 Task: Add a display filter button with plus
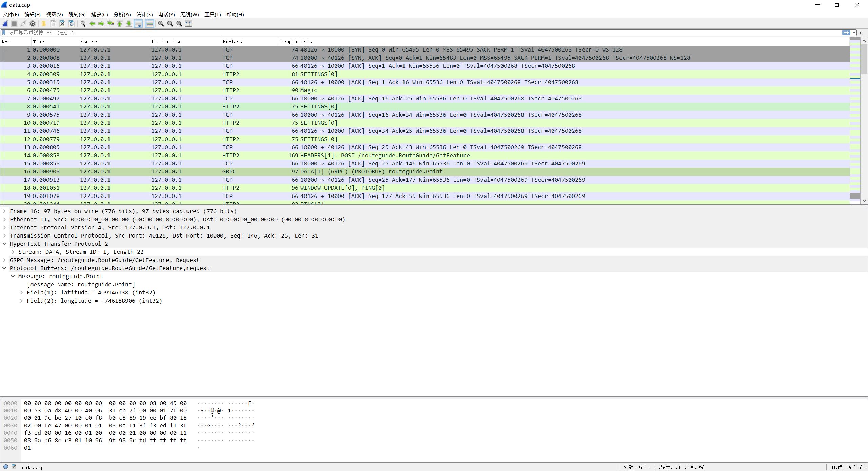click(860, 33)
